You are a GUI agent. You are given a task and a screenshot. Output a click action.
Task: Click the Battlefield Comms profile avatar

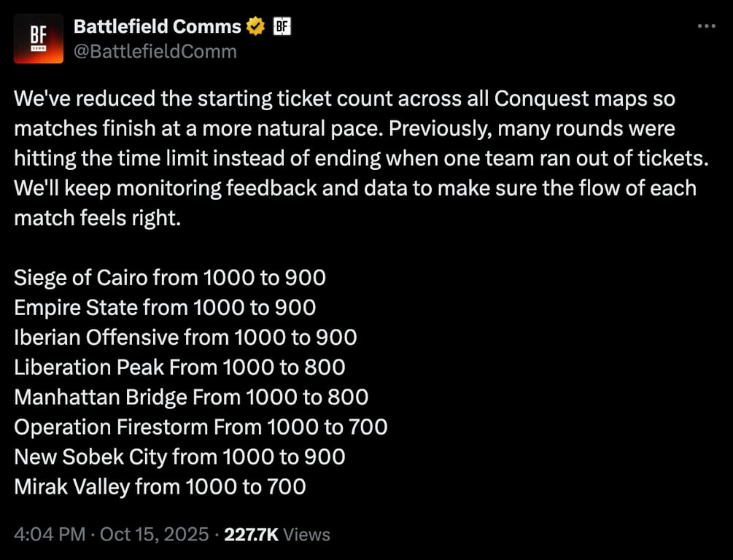(39, 39)
